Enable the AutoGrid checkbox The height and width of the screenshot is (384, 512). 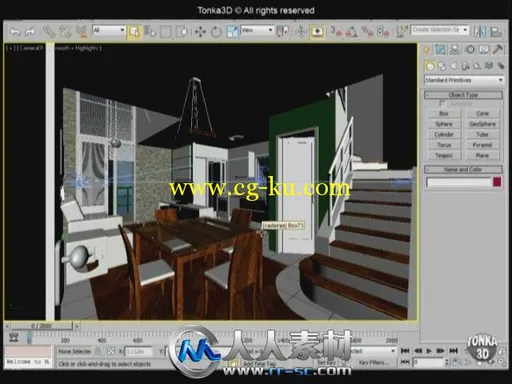click(442, 104)
